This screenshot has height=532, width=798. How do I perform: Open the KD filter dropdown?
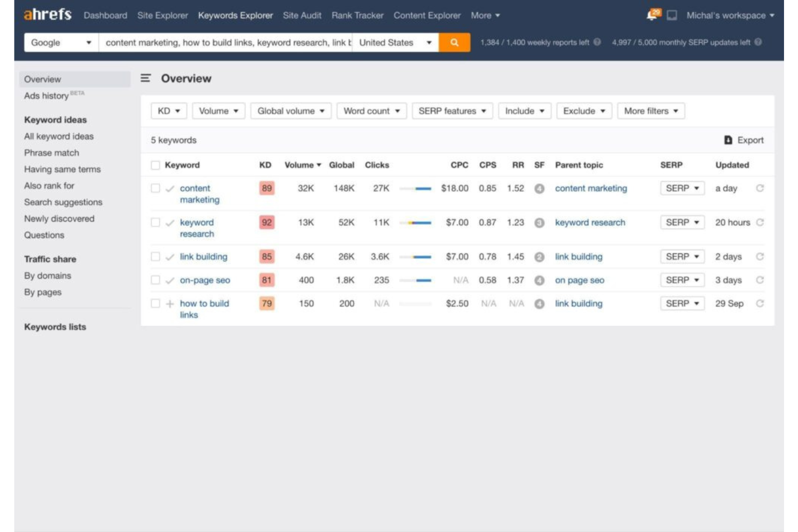(x=169, y=111)
